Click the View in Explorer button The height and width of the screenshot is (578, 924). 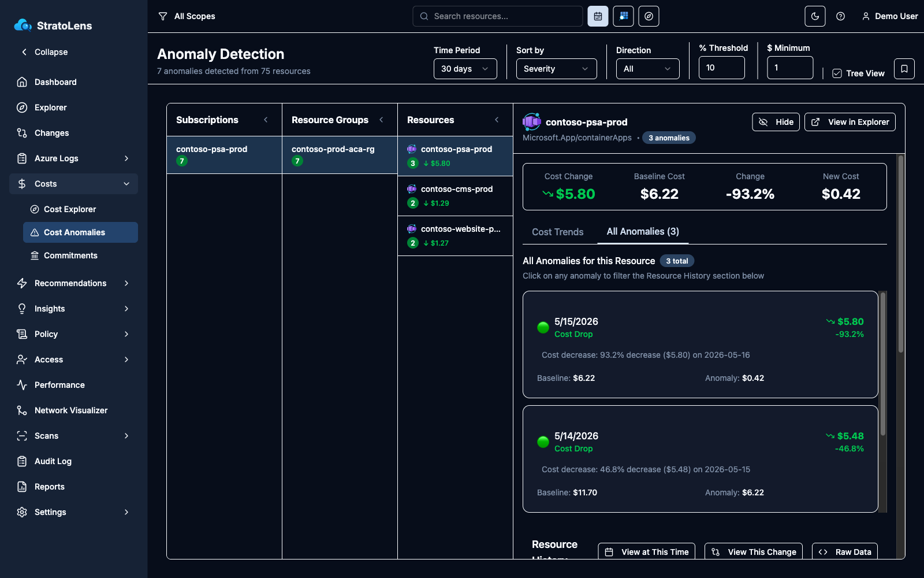point(850,122)
